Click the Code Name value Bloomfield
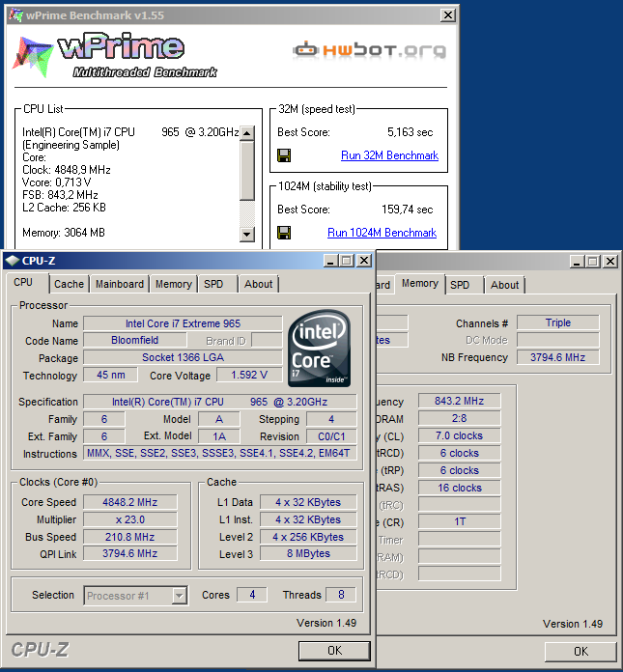 (x=135, y=340)
